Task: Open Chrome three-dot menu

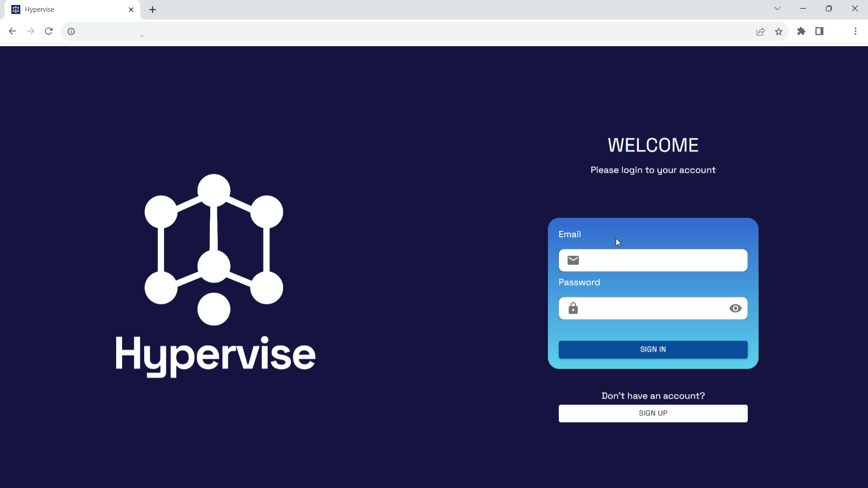Action: [855, 31]
